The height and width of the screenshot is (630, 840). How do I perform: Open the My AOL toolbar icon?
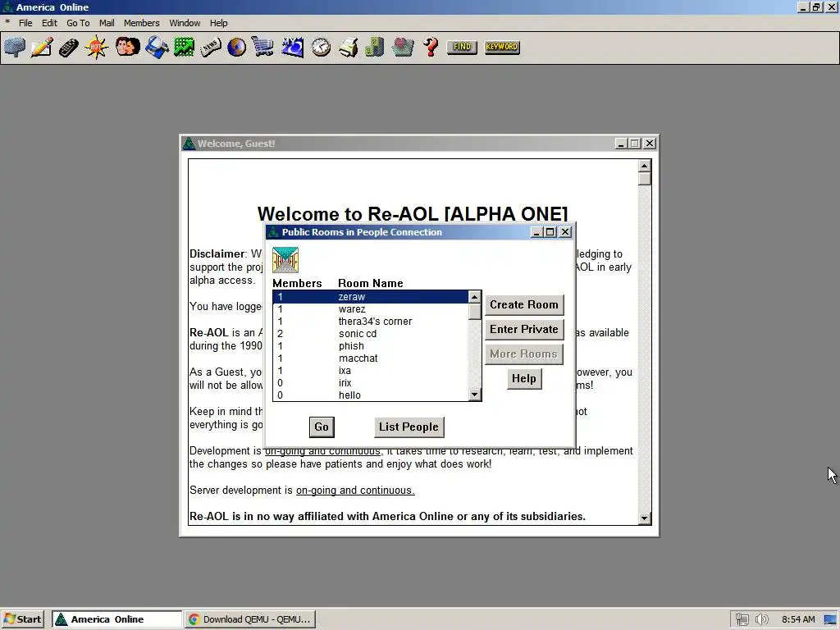tap(293, 47)
